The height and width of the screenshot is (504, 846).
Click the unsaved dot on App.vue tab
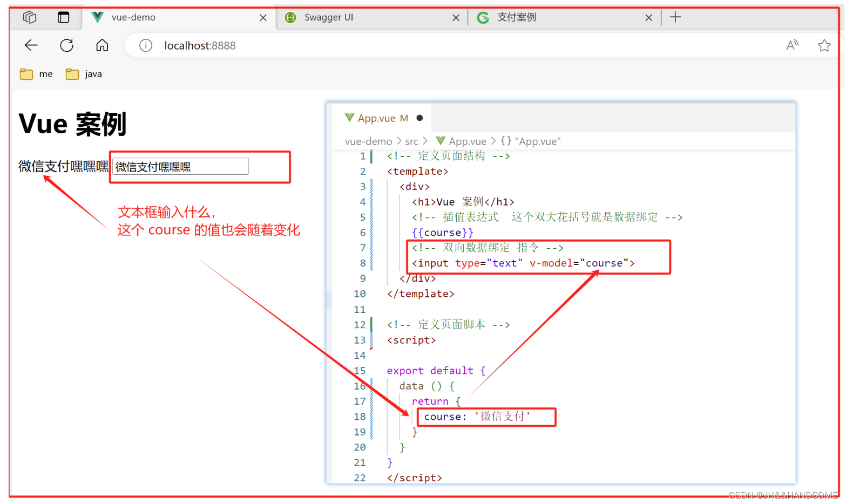click(x=419, y=118)
